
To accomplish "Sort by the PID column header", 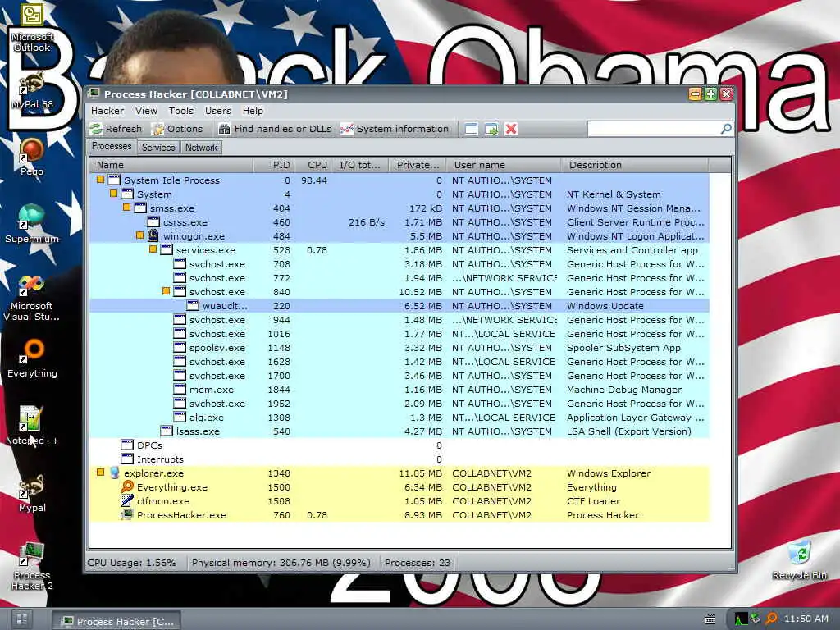I will point(273,165).
